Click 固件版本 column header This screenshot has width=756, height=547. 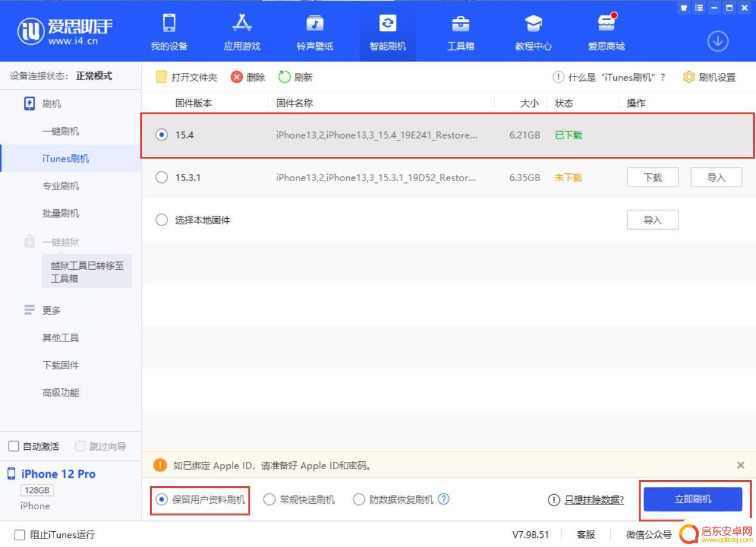[x=194, y=103]
